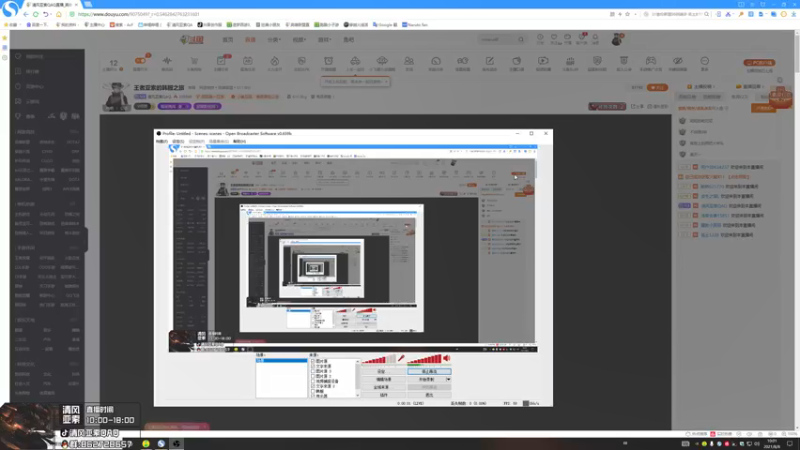Open the first OBS menu 文件(F)
This screenshot has width=800, height=450.
(x=162, y=141)
